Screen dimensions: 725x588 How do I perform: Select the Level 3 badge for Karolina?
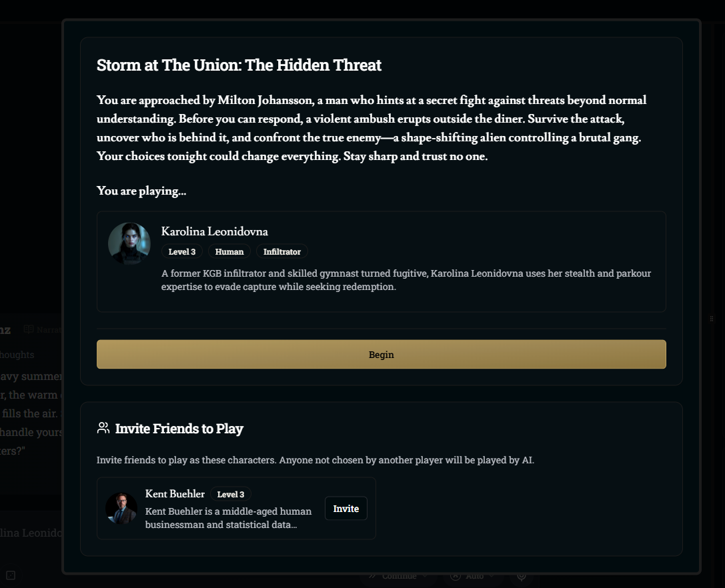(x=181, y=251)
